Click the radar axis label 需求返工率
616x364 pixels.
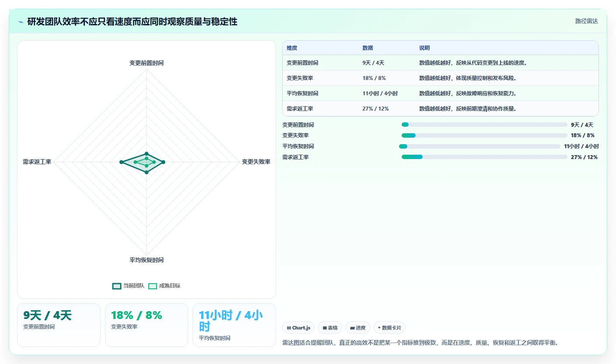(37, 162)
